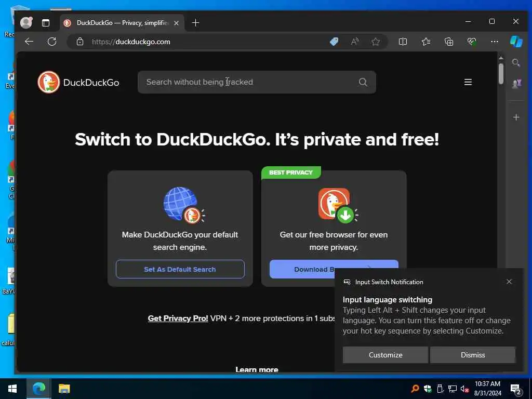
Task: Click the magnifier in DuckDuckGo search box
Action: tap(363, 82)
